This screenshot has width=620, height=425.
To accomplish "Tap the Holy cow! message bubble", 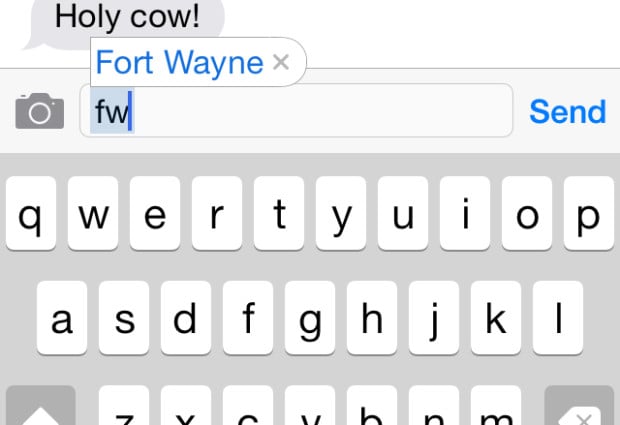I will tap(125, 20).
